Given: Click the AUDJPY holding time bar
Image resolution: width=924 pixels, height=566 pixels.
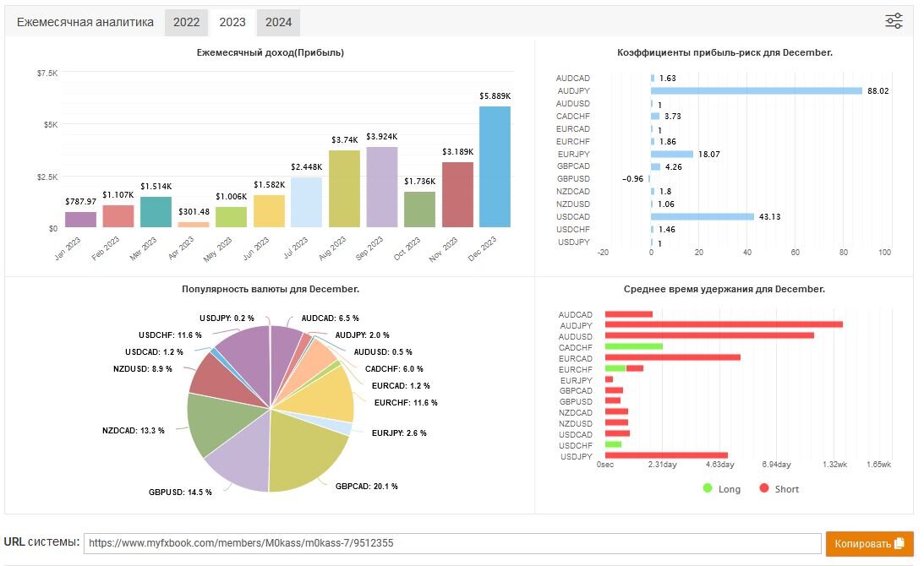Looking at the screenshot, I should tap(724, 324).
